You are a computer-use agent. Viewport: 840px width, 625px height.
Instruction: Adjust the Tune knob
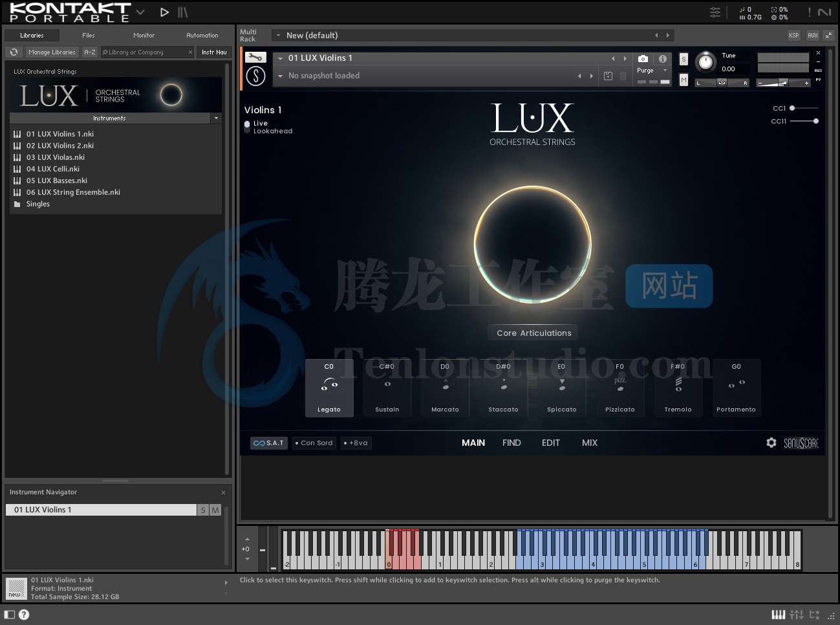[705, 62]
